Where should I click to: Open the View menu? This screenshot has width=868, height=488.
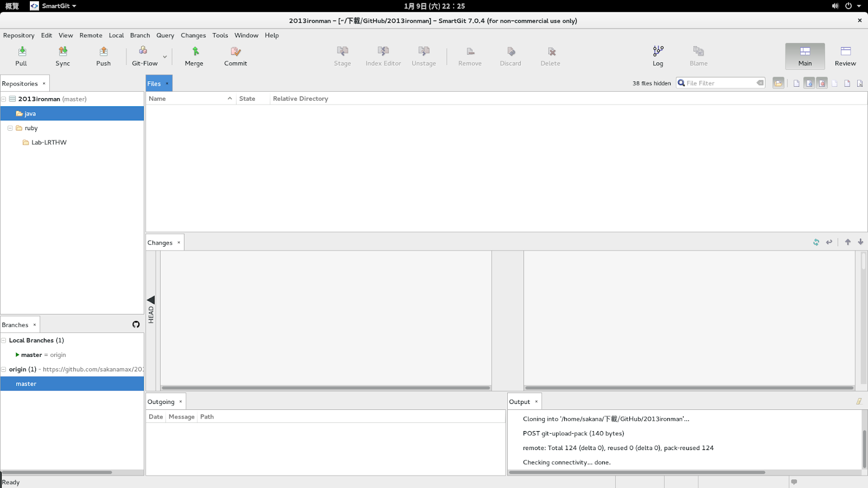click(x=66, y=35)
